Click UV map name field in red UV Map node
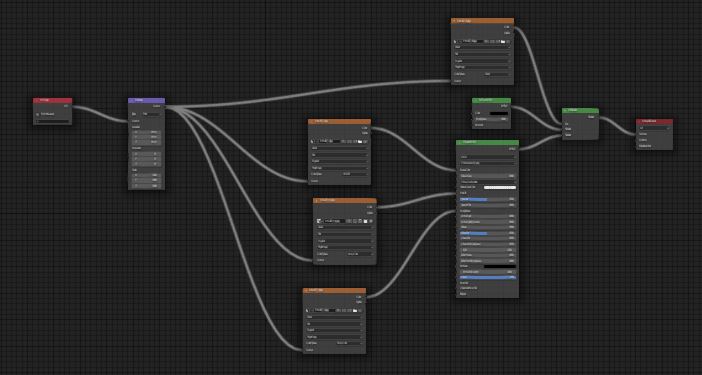 pos(52,121)
